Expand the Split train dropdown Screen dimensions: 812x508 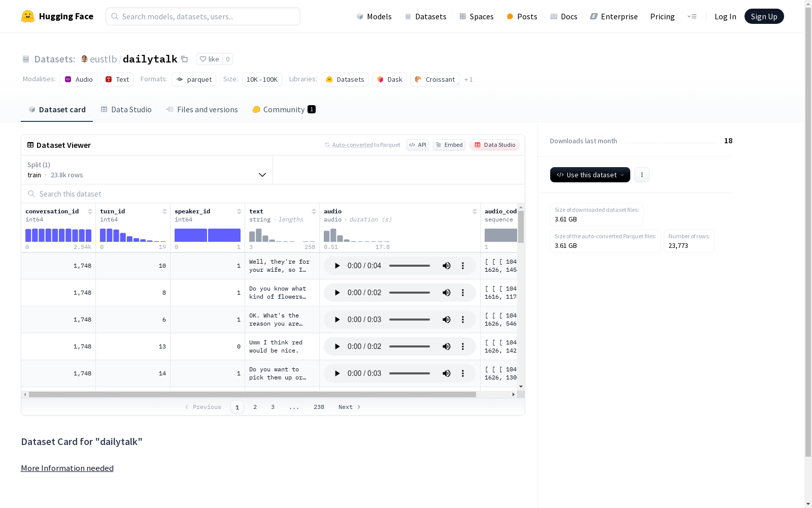147,170
